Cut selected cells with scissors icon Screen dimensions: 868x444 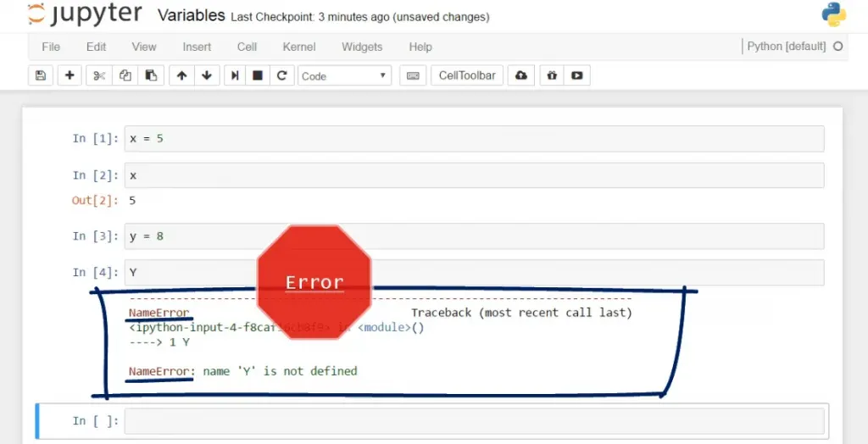[99, 75]
